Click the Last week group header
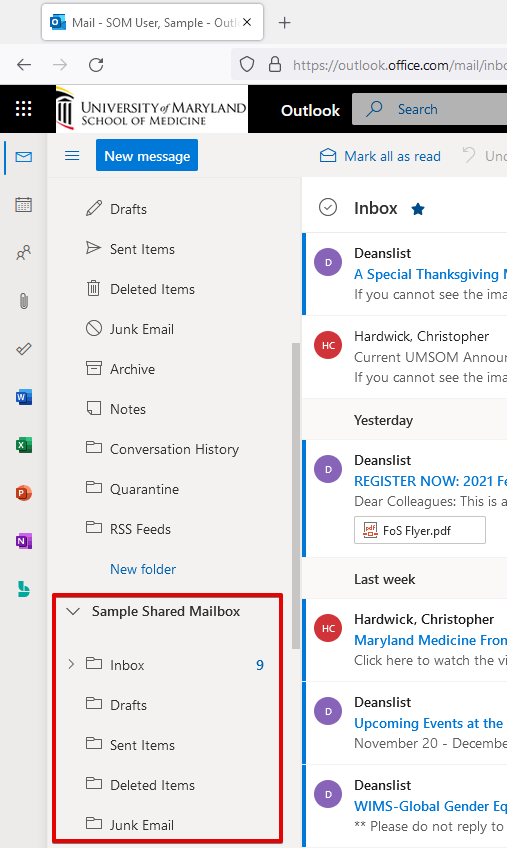This screenshot has height=848, width=507. tap(384, 579)
